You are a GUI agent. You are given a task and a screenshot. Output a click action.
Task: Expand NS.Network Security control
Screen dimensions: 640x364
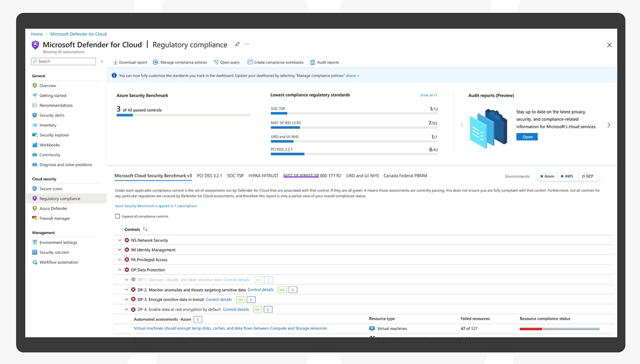[120, 240]
